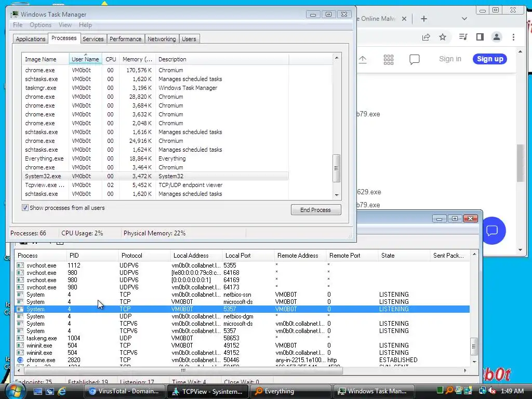Open Windows Task Manager taskbar button
This screenshot has width=532, height=399.
(x=374, y=391)
